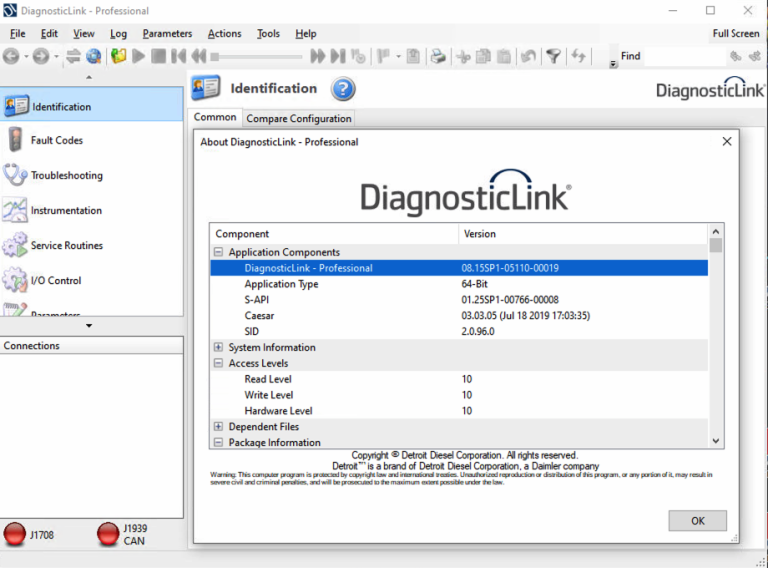Screen dimensions: 768x568
Task: Click the connect/disconnect arrows toolbar icon
Action: pyautogui.click(x=73, y=56)
